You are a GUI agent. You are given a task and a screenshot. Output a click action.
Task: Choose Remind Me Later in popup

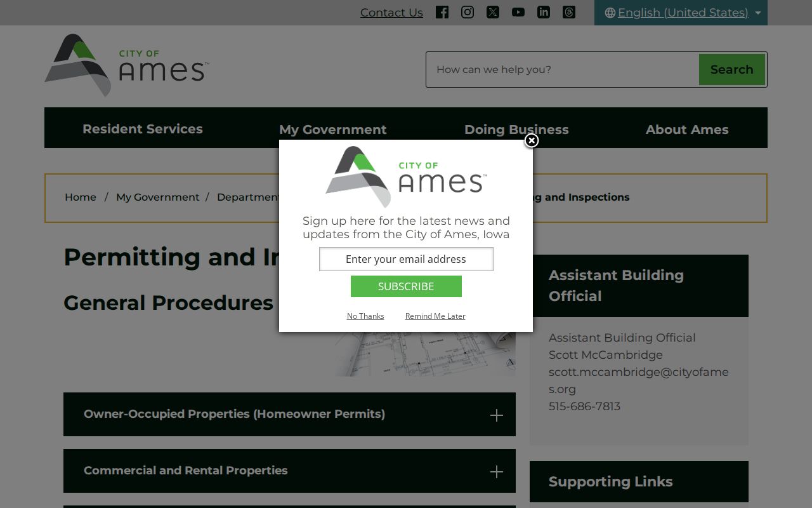435,316
